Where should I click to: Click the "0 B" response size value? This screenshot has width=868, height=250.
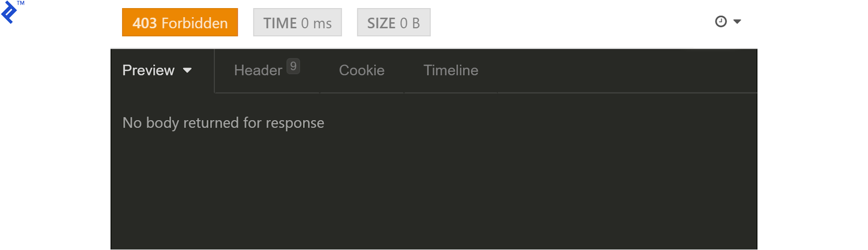410,23
